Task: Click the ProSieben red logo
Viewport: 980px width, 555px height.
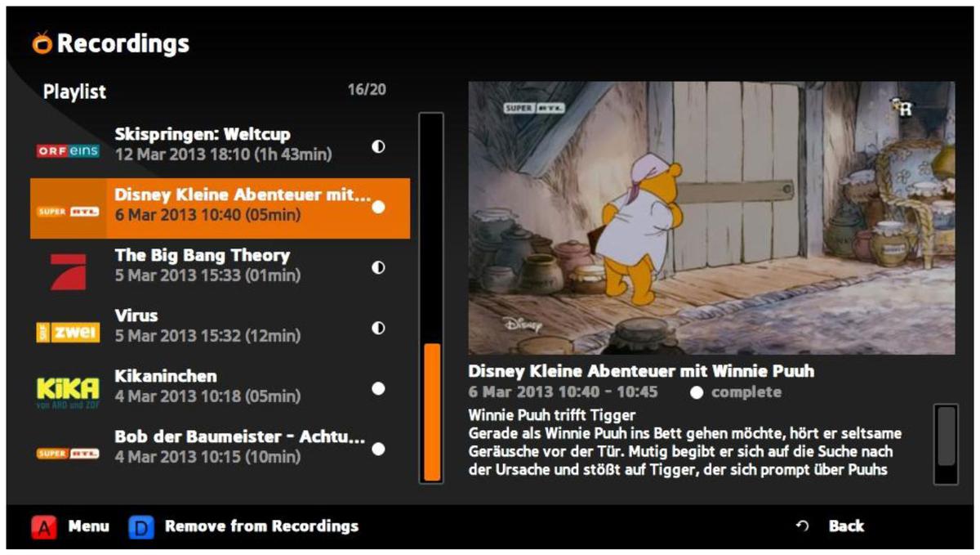Action: coord(68,271)
